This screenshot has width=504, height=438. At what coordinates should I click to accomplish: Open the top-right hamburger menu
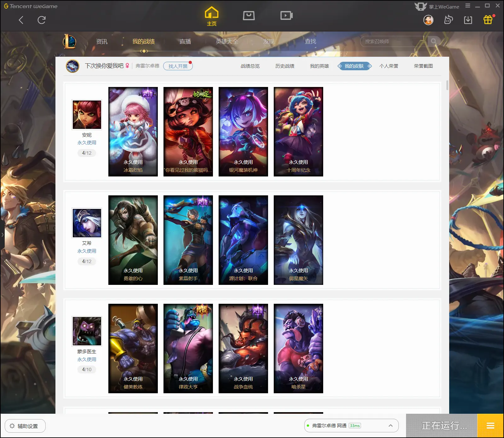[468, 6]
